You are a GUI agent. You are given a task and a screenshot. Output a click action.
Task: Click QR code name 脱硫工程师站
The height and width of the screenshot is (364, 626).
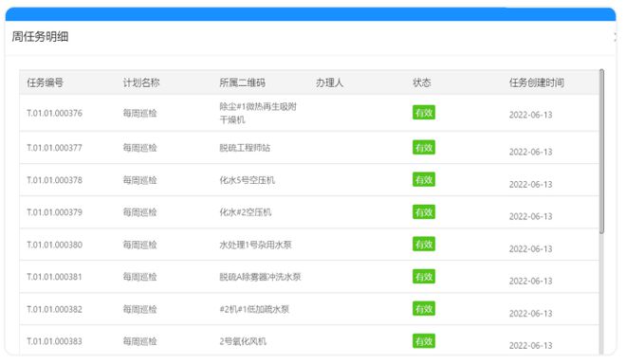click(x=245, y=148)
